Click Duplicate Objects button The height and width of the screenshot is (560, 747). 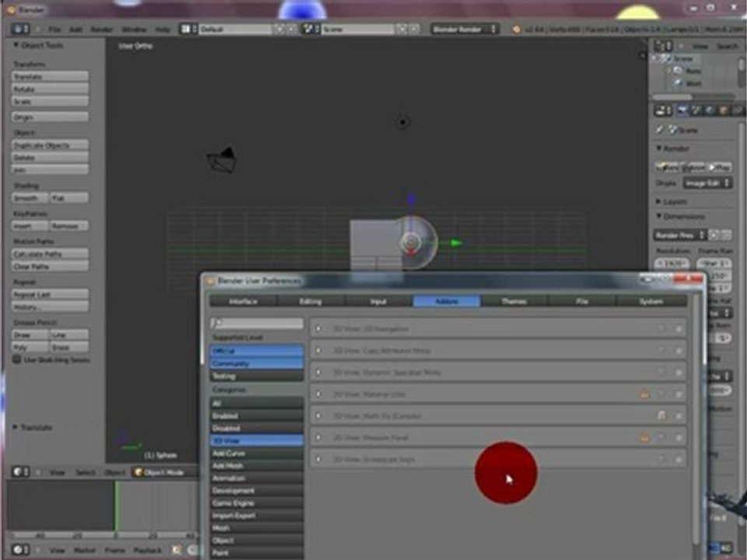(50, 145)
